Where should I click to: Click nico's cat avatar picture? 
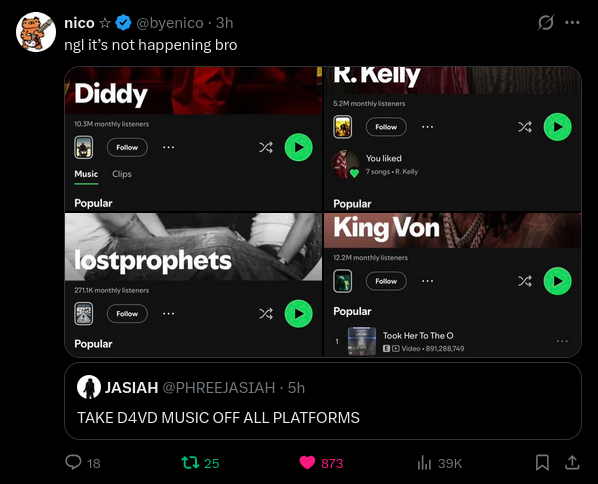[36, 32]
